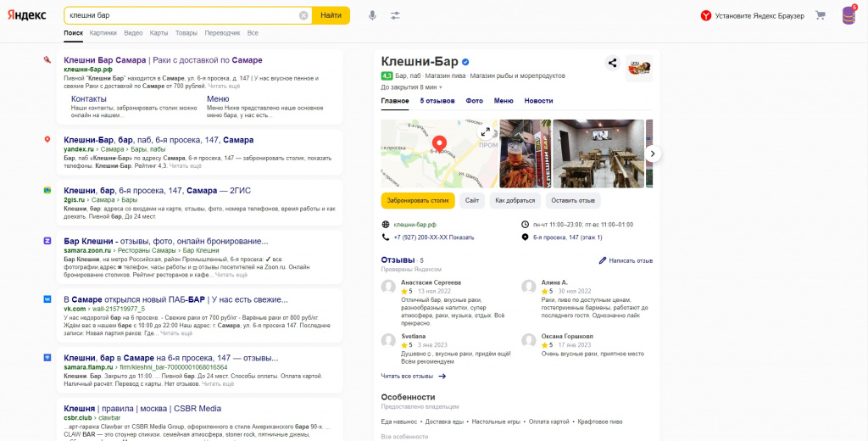Click Все особенности link

tap(404, 437)
